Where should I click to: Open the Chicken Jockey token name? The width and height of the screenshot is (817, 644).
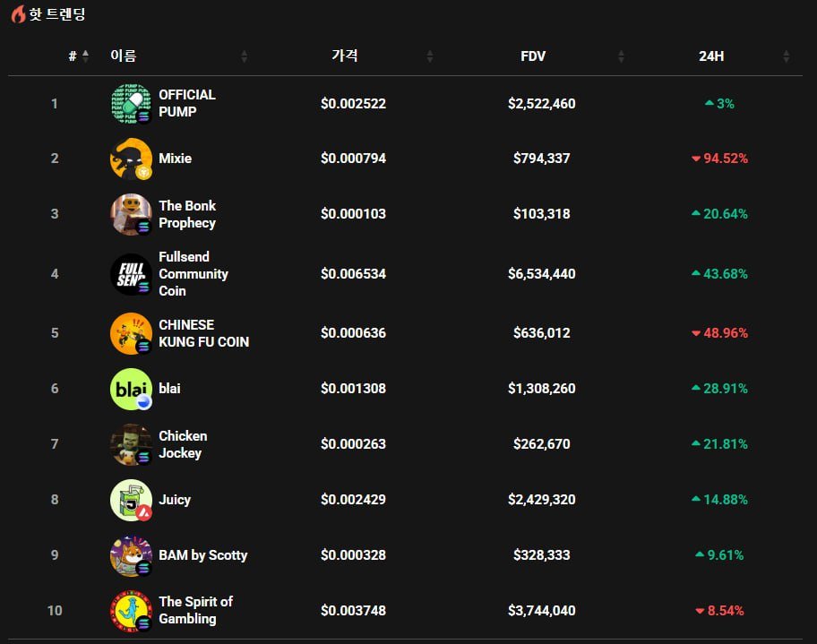point(183,444)
